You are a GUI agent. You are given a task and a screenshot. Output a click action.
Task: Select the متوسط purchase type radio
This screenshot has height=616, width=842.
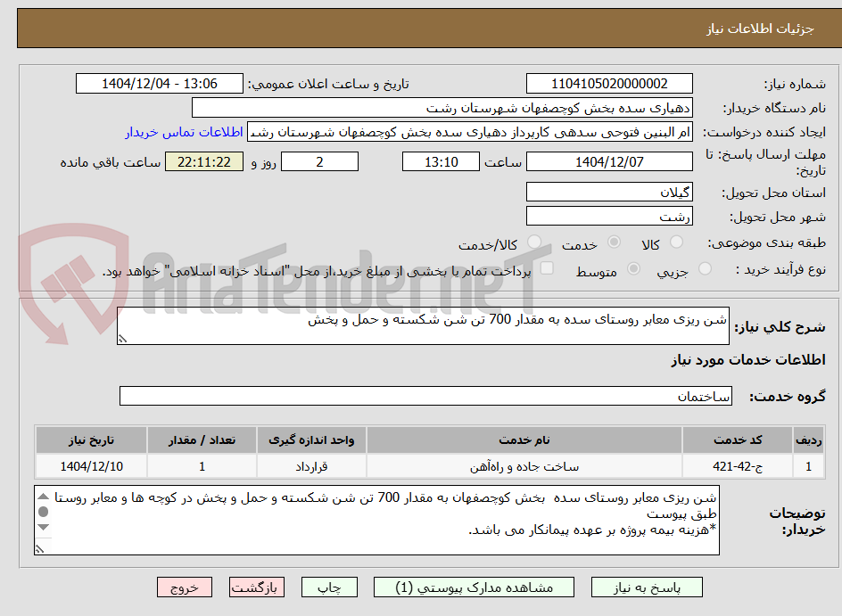pos(633,269)
